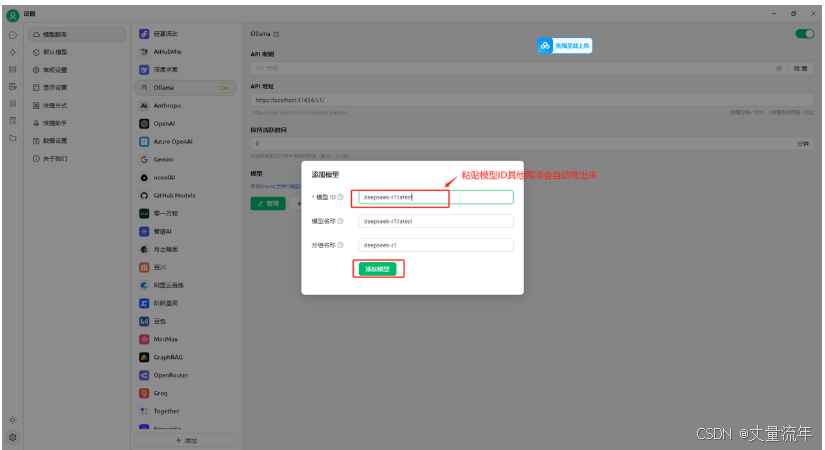Click help icon next to 分组名称
Screen dimensions: 825x450
point(340,245)
